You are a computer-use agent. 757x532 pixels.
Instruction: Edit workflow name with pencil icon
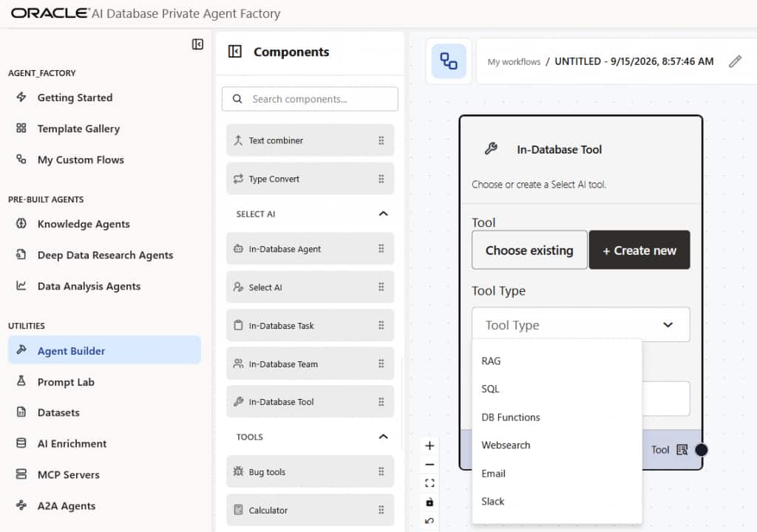click(x=735, y=61)
